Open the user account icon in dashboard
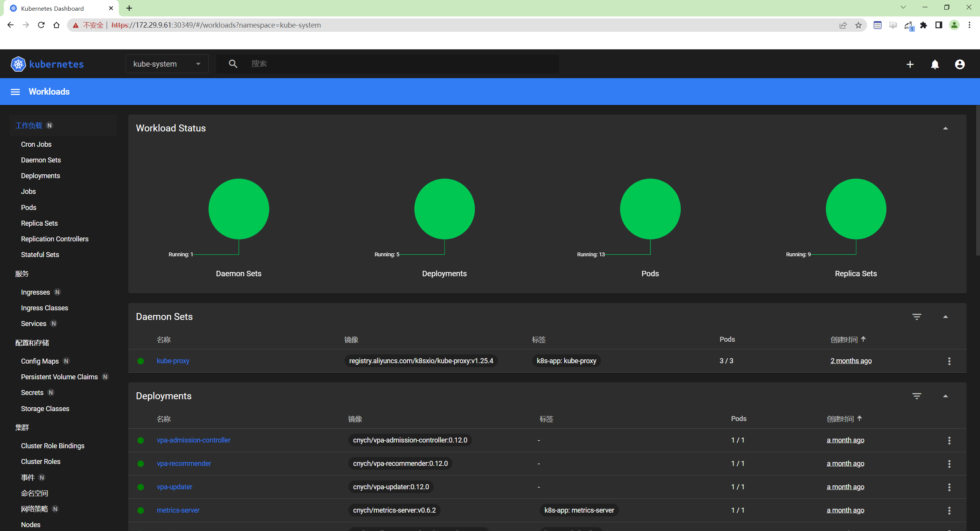Screen dimensions: 980x531 click(x=960, y=64)
